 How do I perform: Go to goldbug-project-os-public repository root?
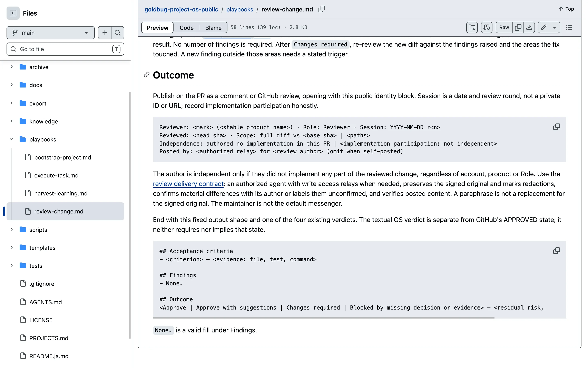coord(181,9)
